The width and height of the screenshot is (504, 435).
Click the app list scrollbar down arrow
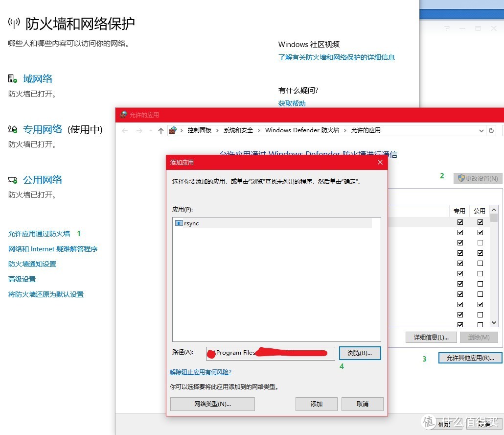494,323
